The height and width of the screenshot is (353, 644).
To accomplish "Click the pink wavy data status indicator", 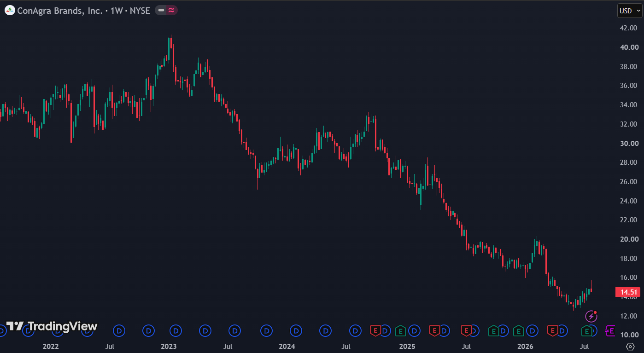I will [171, 10].
